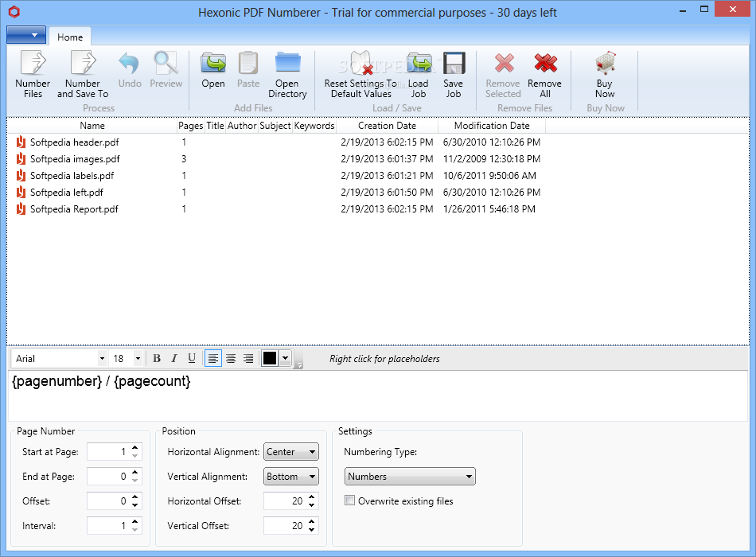
Task: Enable Overwrite existing files checkbox
Action: 349,501
